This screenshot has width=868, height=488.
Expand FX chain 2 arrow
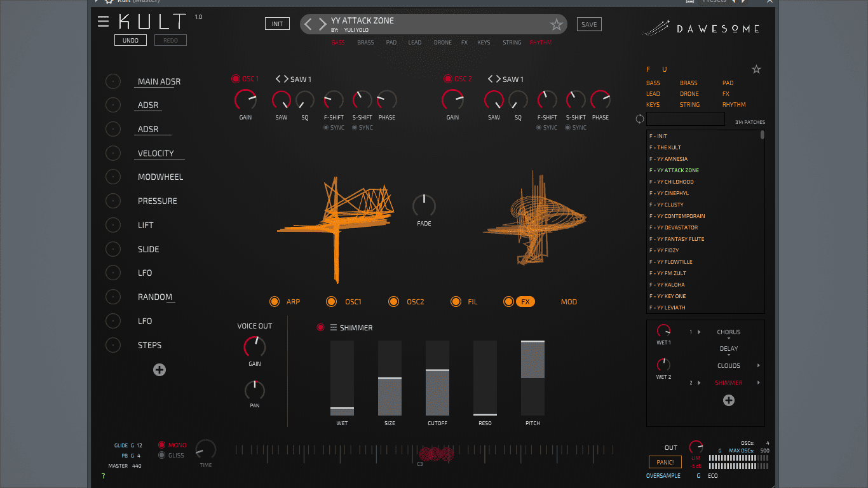[699, 383]
